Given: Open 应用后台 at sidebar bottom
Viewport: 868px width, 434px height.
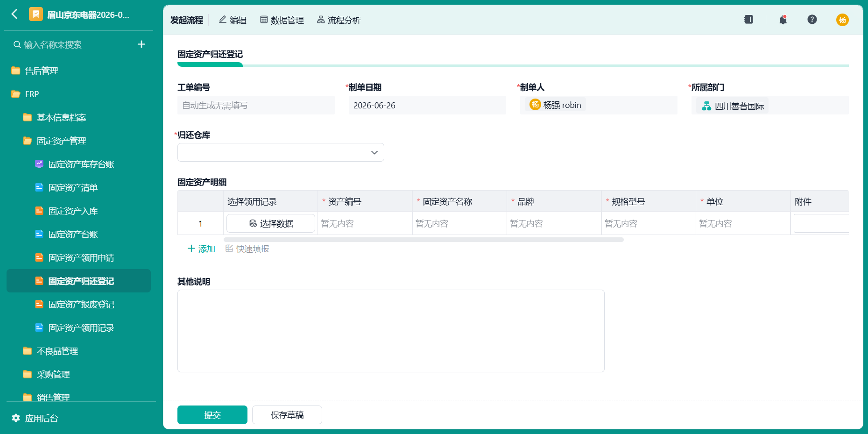Looking at the screenshot, I should point(35,418).
